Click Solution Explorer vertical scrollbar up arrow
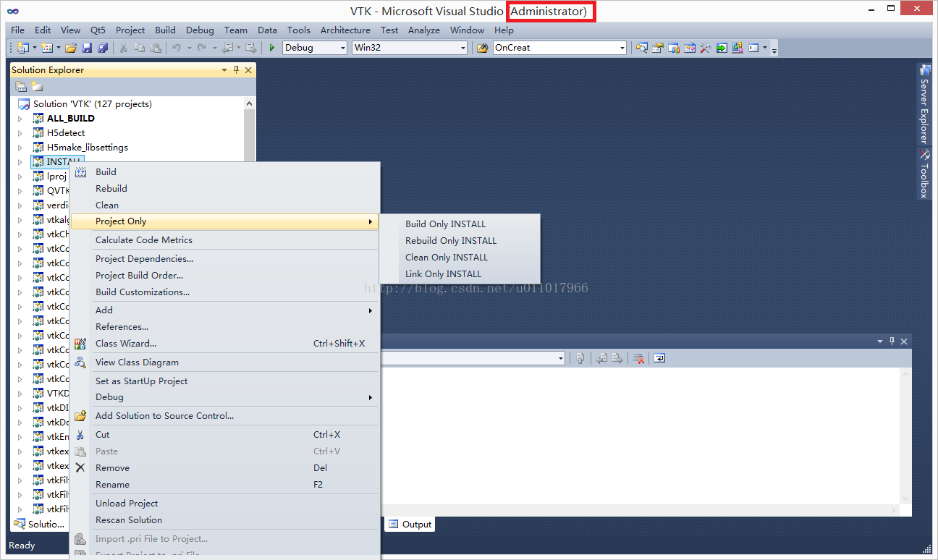The height and width of the screenshot is (560, 938). pos(249,104)
